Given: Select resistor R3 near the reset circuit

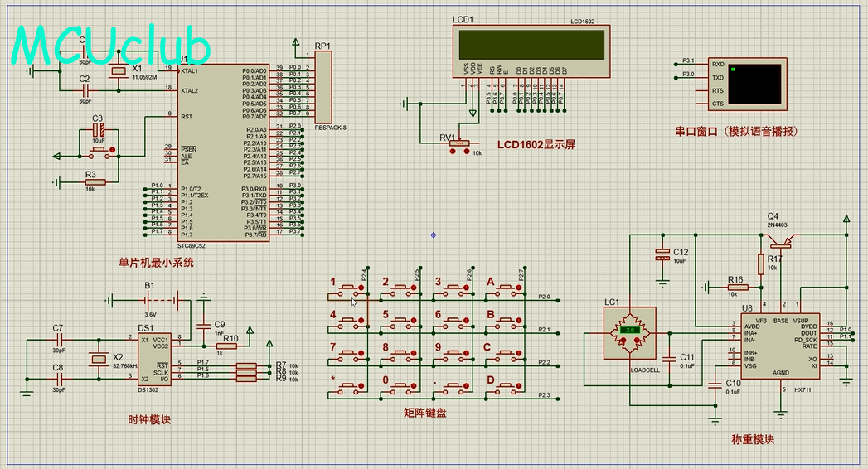Looking at the screenshot, I should click(91, 182).
